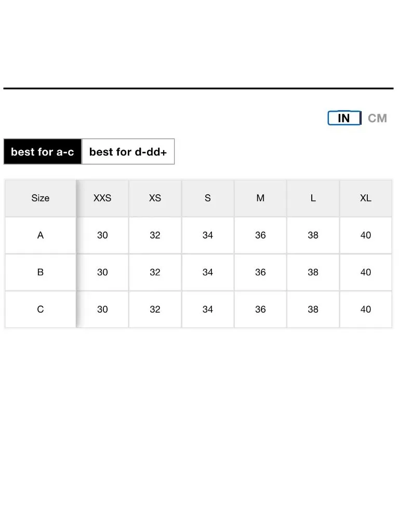
Task: Switch units to IN
Action: (344, 118)
